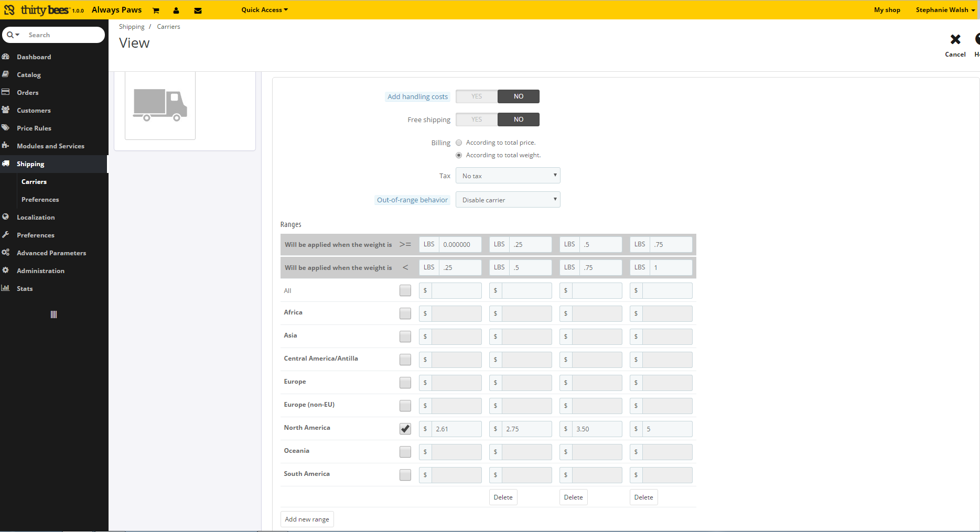980x532 pixels.
Task: Set Free shipping to YES
Action: 477,120
